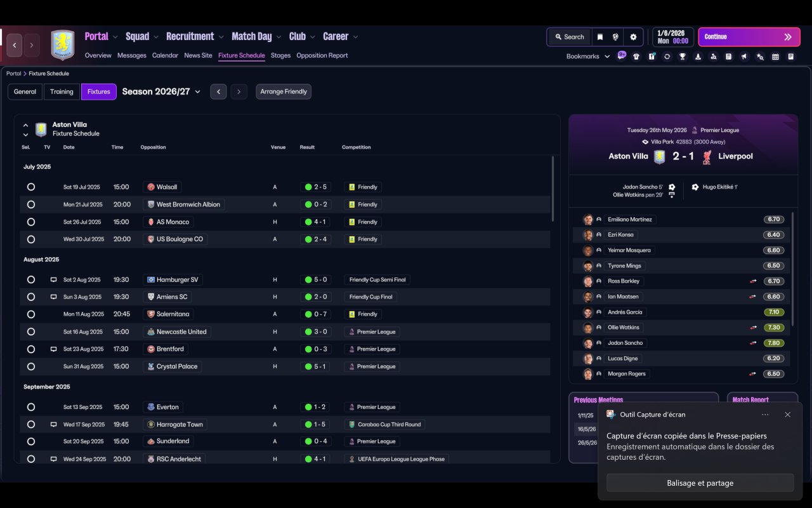Click the Carabao Cup competition icon

click(352, 425)
